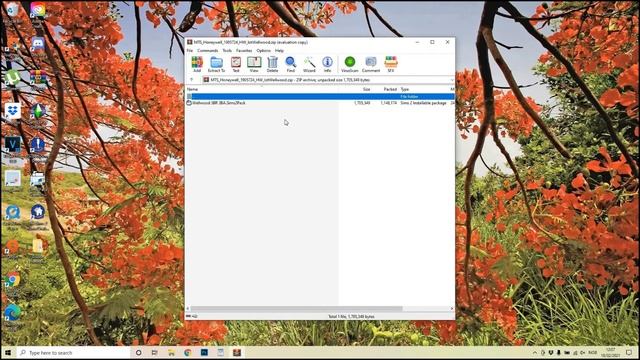
Task: Open Chrome from the taskbar
Action: pyautogui.click(x=188, y=353)
